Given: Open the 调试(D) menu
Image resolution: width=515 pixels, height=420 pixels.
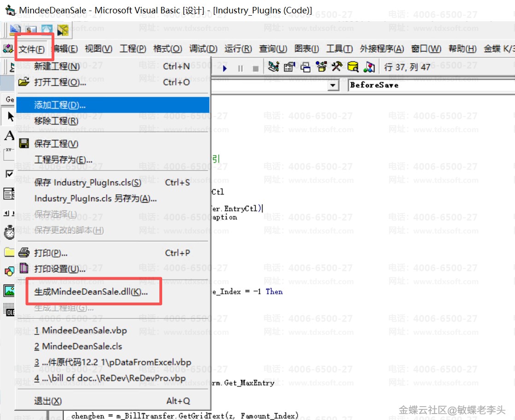Looking at the screenshot, I should click(x=203, y=49).
